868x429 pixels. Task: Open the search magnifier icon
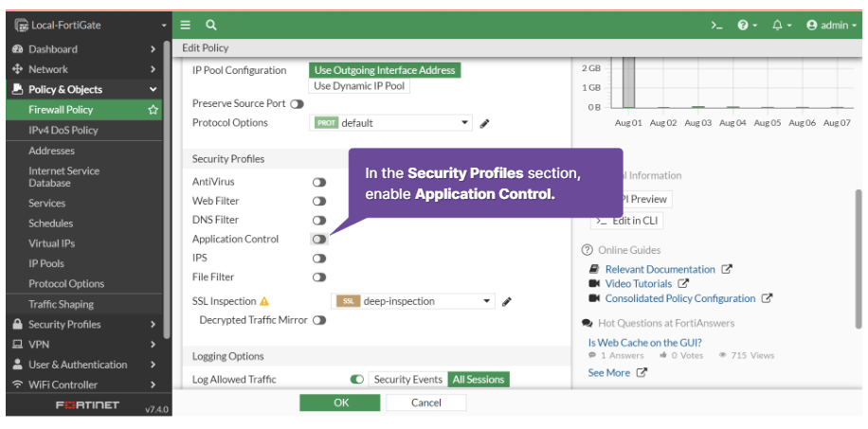[x=211, y=25]
